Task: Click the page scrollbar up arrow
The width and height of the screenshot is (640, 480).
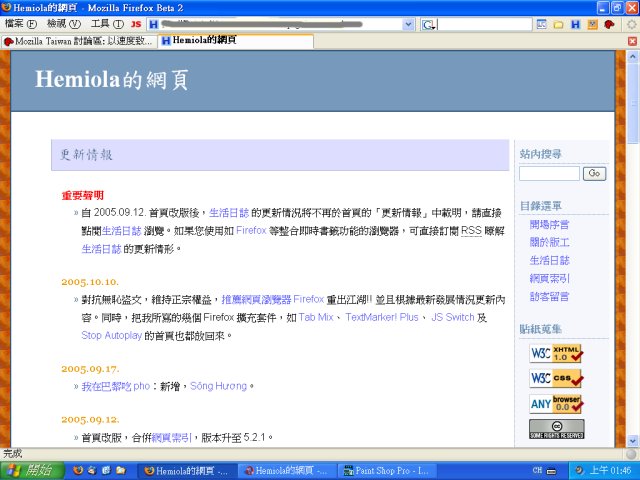Action: (633, 56)
